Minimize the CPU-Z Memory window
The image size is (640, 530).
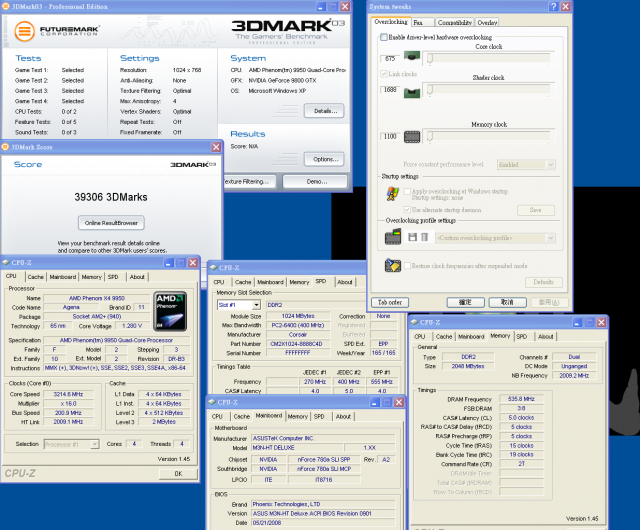[577, 323]
